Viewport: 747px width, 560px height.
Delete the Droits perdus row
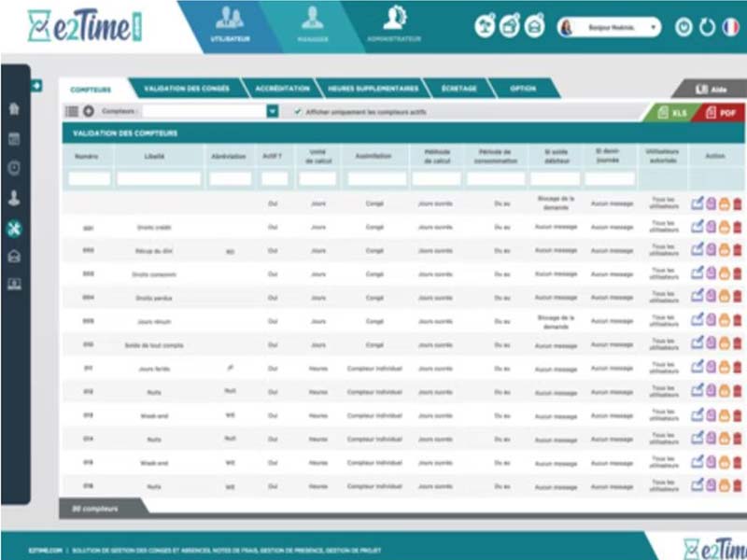pyautogui.click(x=737, y=298)
